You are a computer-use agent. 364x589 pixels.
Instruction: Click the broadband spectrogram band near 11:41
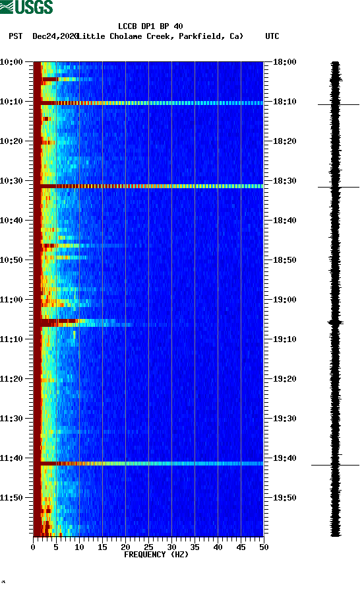(x=152, y=464)
